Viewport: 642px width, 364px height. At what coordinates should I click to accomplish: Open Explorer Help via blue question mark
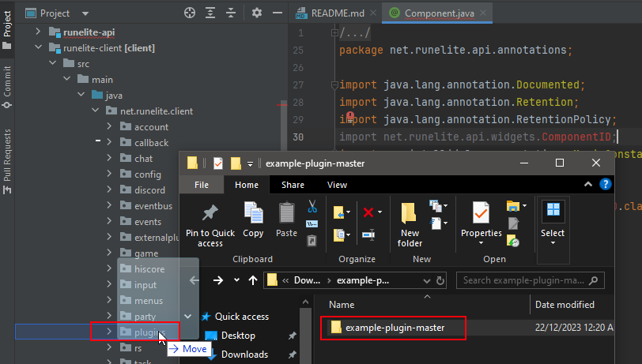click(x=605, y=184)
